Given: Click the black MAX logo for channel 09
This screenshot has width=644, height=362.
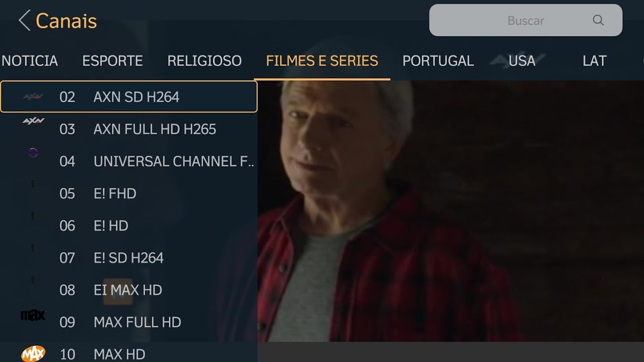Looking at the screenshot, I should pos(33,315).
